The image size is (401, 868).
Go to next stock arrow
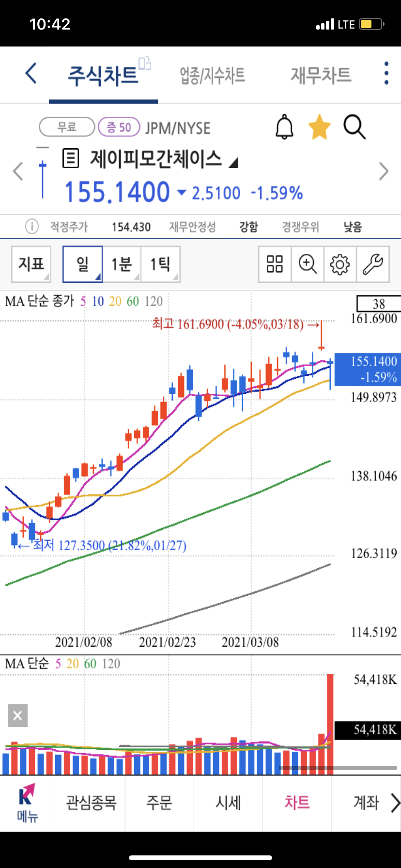point(384,171)
